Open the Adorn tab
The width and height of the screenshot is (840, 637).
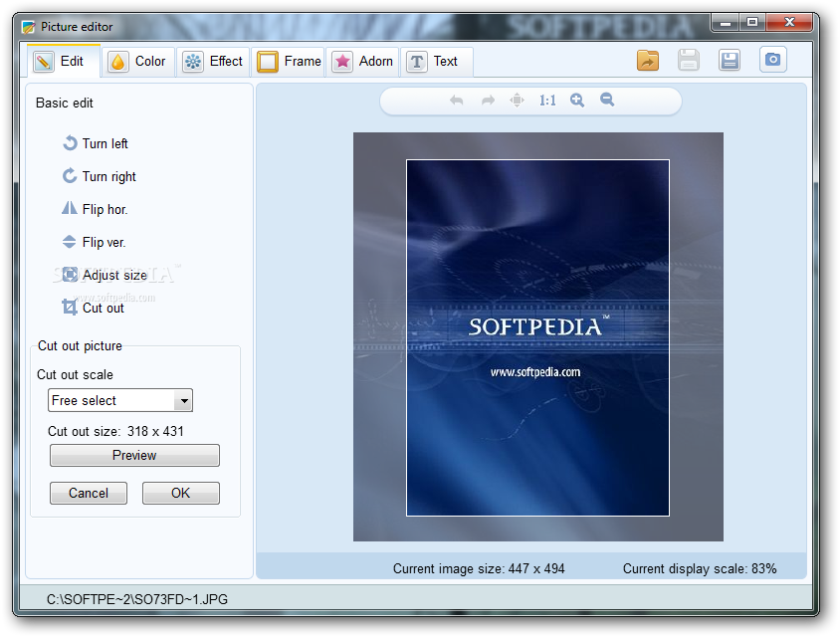click(362, 62)
